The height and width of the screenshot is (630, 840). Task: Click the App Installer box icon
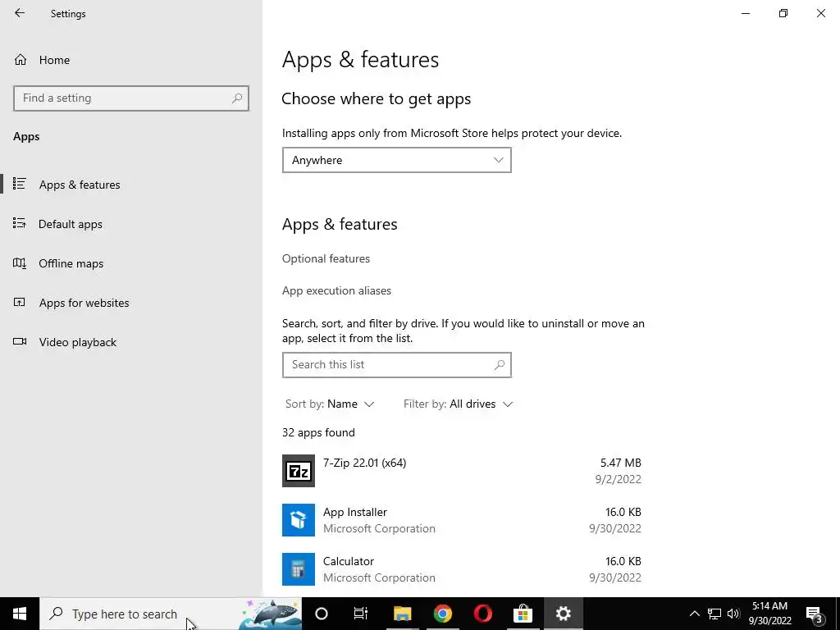(x=299, y=520)
